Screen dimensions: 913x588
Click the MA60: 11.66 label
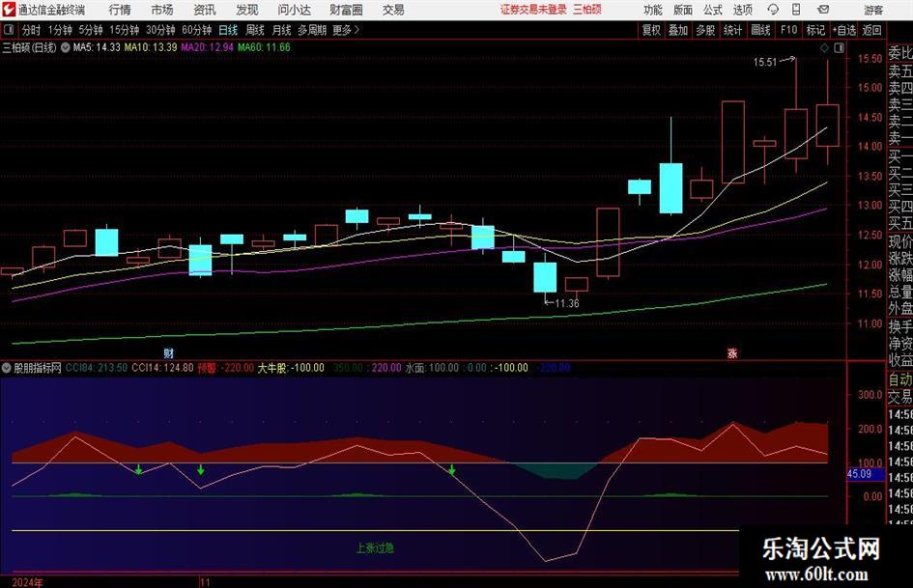pyautogui.click(x=264, y=47)
